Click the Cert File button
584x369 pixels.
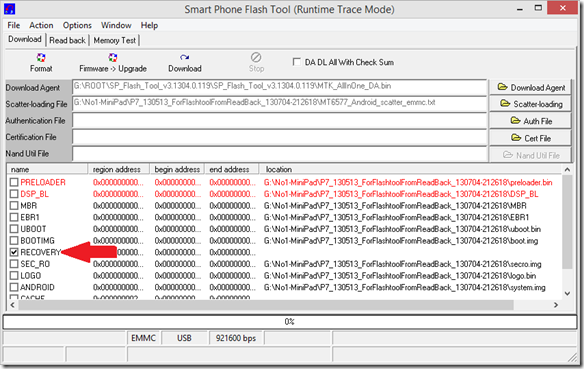tap(531, 138)
